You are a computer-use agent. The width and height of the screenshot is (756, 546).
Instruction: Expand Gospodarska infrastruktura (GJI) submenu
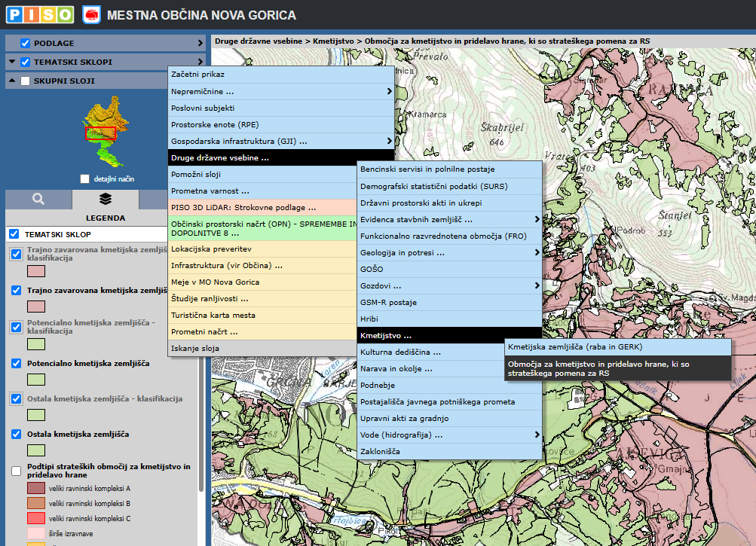pos(389,141)
